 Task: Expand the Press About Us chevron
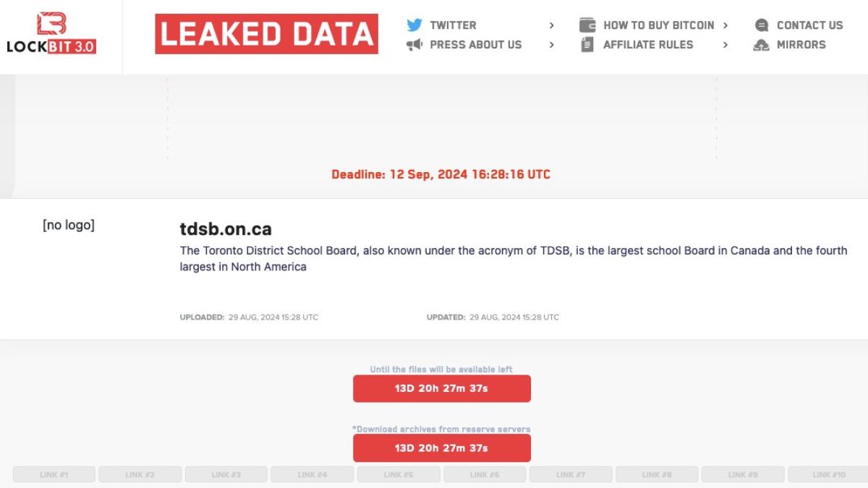[x=552, y=45]
